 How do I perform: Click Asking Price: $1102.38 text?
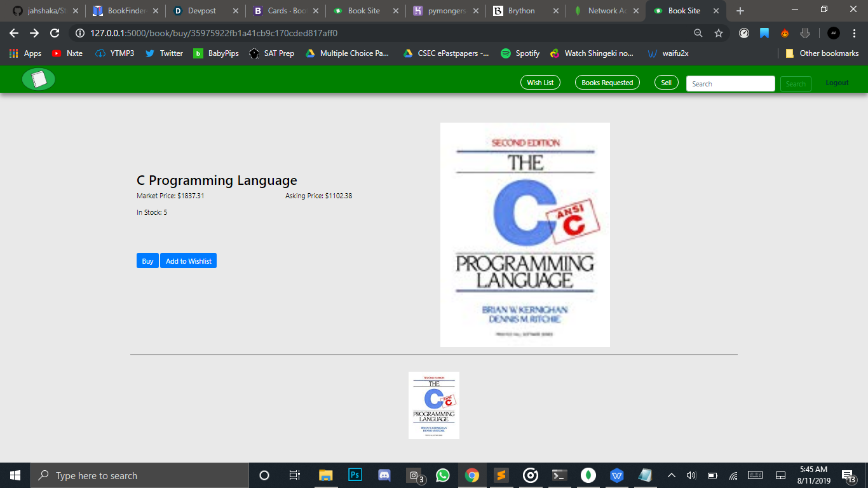point(318,196)
